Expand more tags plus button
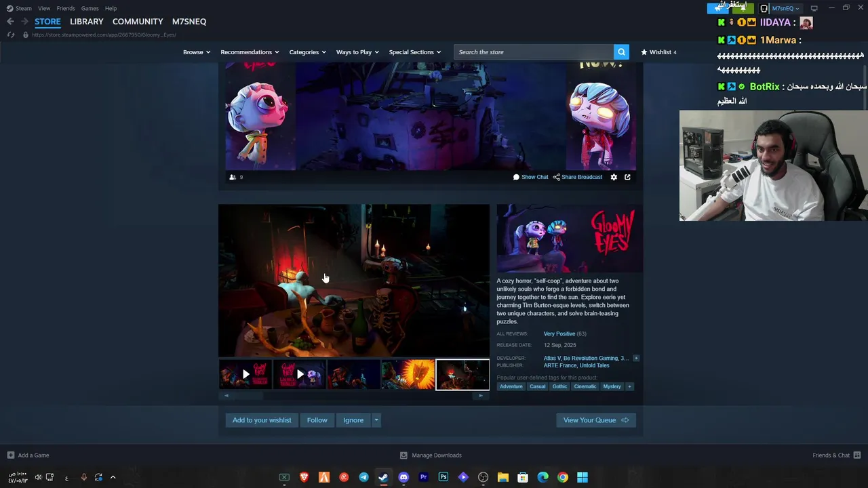The height and width of the screenshot is (488, 868). click(629, 386)
